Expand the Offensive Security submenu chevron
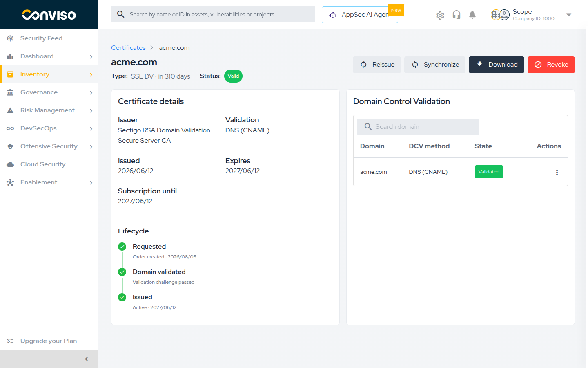Screen dimensions: 588x368 (91, 147)
